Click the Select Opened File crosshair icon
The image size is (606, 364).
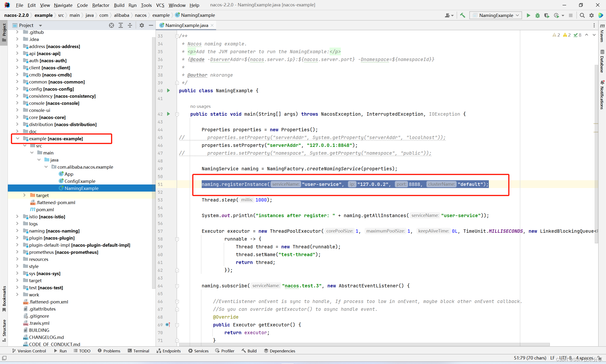tap(111, 25)
